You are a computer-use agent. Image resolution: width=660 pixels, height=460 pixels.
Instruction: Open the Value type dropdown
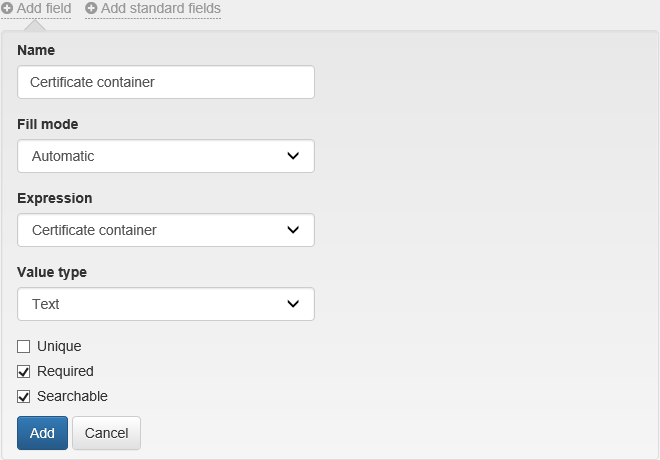[166, 304]
